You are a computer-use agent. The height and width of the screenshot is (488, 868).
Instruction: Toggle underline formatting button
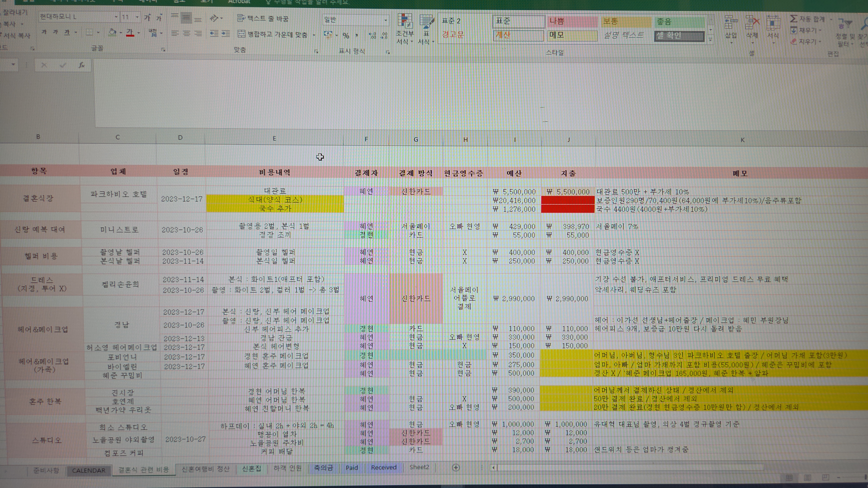tap(67, 32)
